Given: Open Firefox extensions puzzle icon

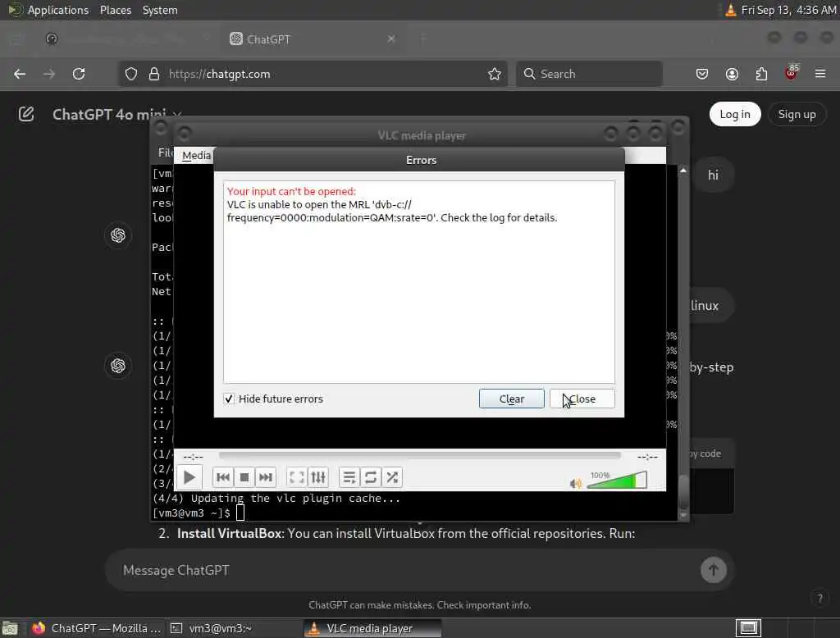Looking at the screenshot, I should (x=761, y=74).
